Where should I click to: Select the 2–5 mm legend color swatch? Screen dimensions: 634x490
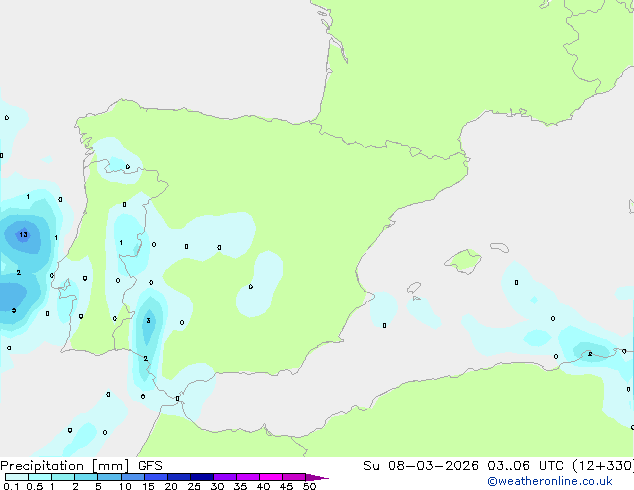pos(86,477)
